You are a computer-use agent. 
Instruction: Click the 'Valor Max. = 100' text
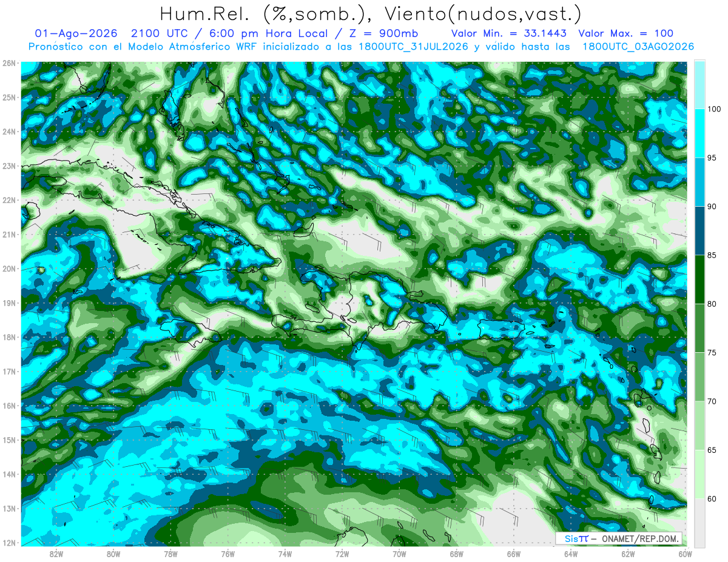pos(626,33)
